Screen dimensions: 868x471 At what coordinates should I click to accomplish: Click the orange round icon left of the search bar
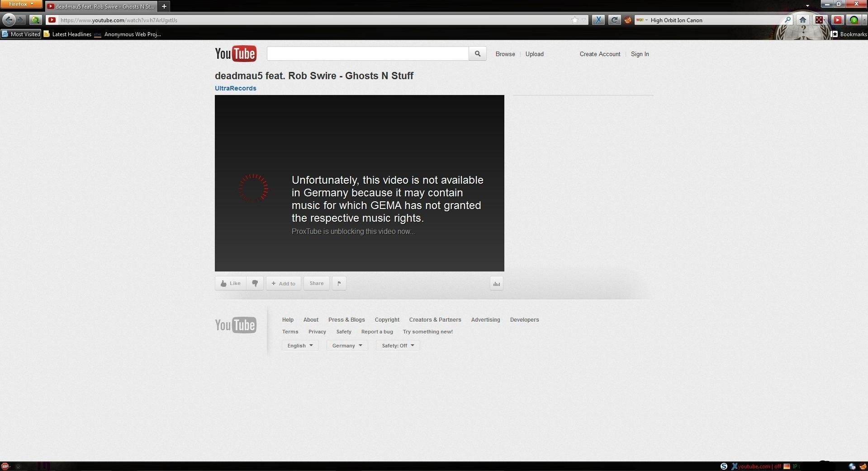[628, 20]
